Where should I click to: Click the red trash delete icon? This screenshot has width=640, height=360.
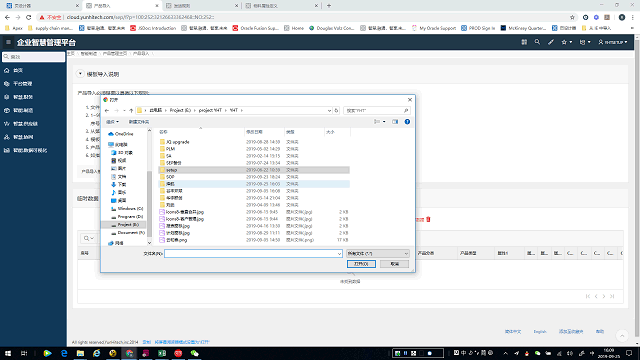[x=428, y=219]
